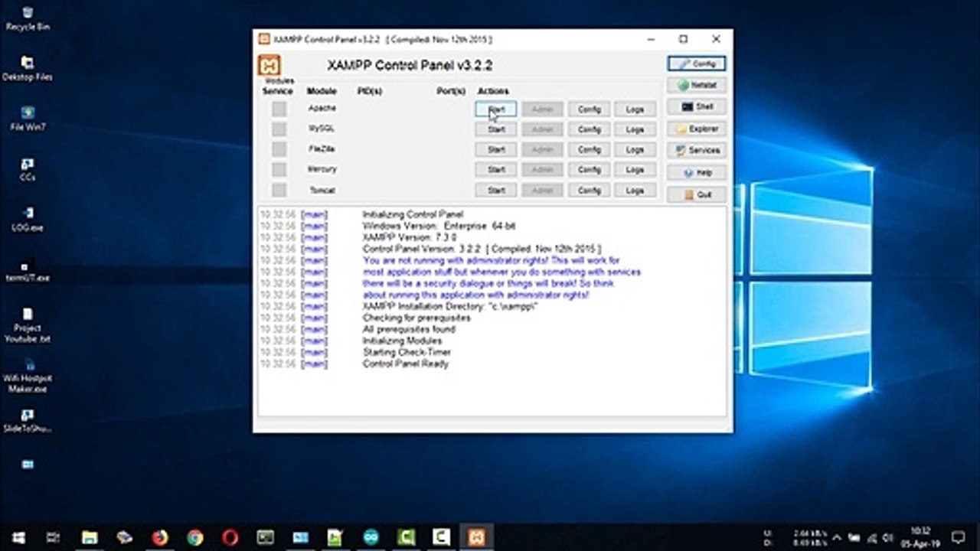View Logs for Apache
Viewport: 980px width, 551px height.
(635, 109)
